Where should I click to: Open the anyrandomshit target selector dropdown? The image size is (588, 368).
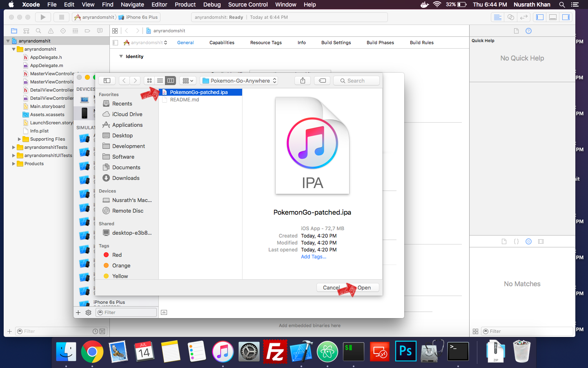pos(145,43)
